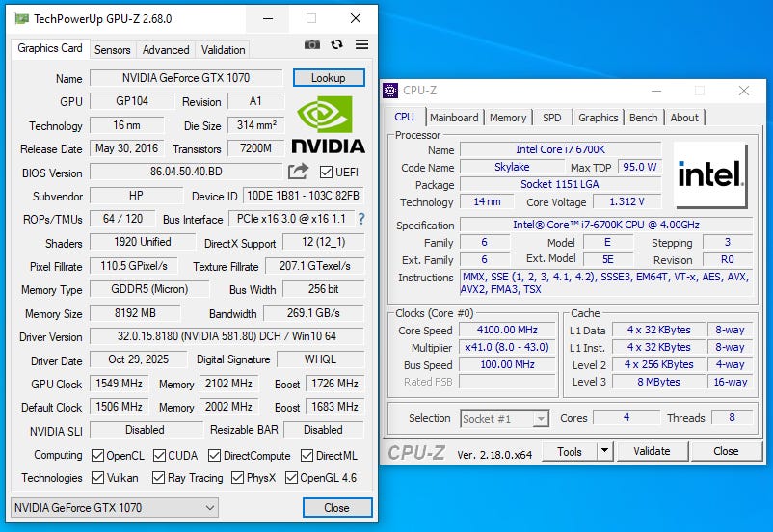Open the Graphics tab in CPU-Z
Screen dimensions: 773x532
point(598,118)
